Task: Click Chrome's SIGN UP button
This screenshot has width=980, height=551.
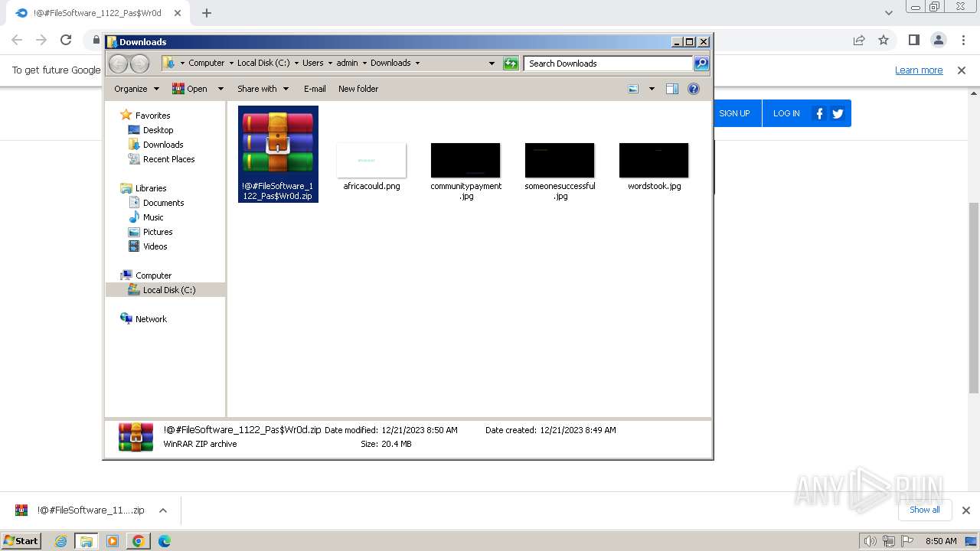Action: tap(734, 113)
